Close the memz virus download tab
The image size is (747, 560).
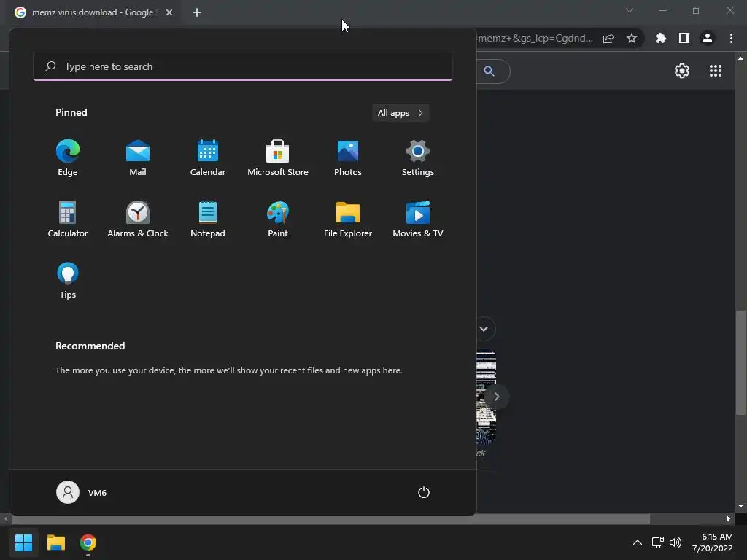pos(169,12)
